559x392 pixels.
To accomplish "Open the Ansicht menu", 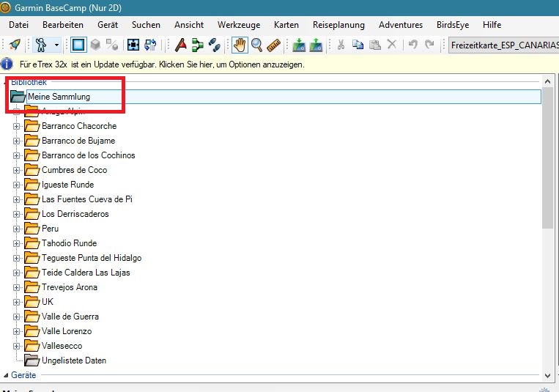I will pyautogui.click(x=189, y=25).
